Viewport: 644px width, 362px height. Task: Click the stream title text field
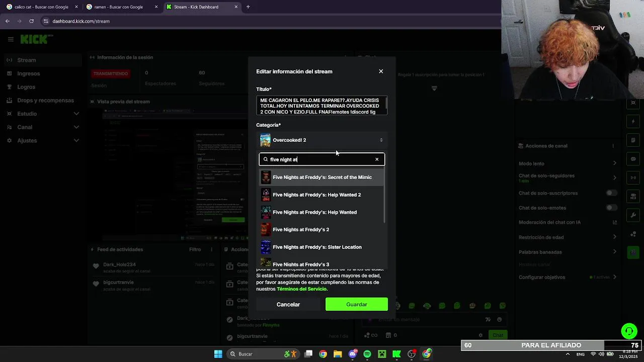coord(321,106)
